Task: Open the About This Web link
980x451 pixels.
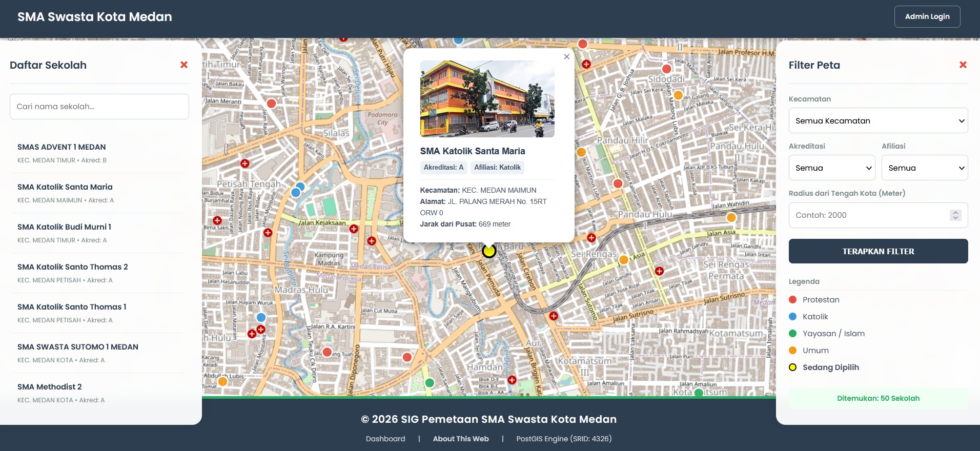Action: coord(461,439)
